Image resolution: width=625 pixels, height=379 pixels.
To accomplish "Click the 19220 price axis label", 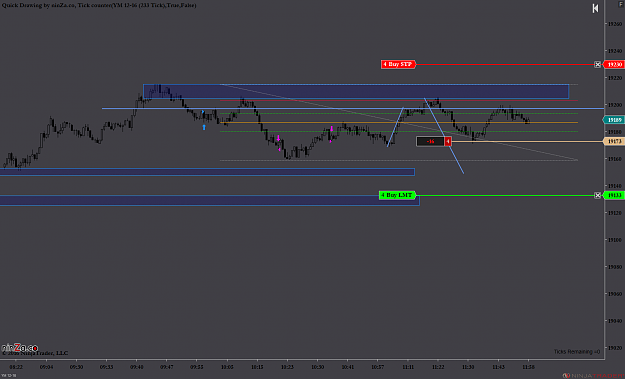I will pyautogui.click(x=615, y=78).
